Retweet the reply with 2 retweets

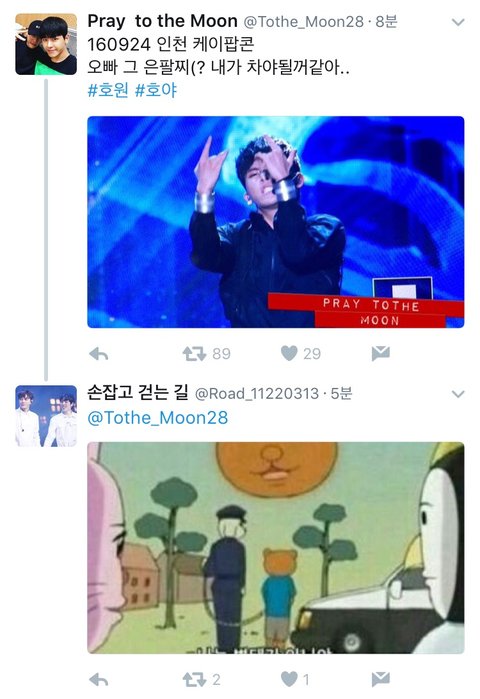[194, 680]
